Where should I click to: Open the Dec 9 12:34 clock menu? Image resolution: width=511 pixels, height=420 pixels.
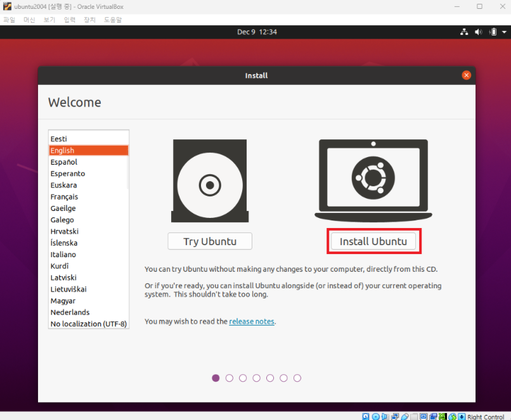257,32
